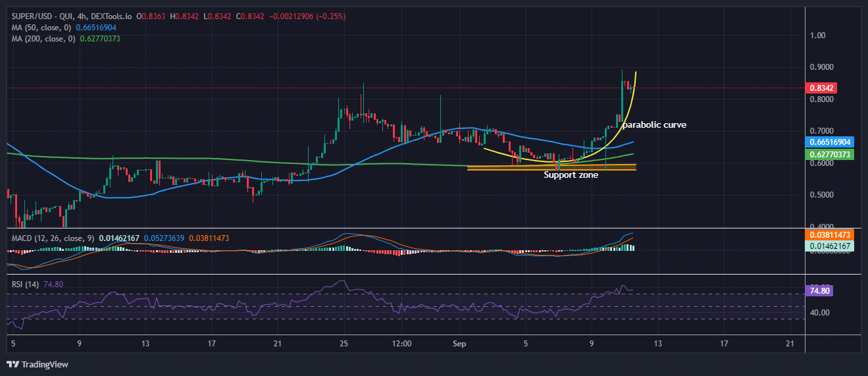
Task: Select the MA (200, close, 0) indicator label
Action: tap(44, 39)
